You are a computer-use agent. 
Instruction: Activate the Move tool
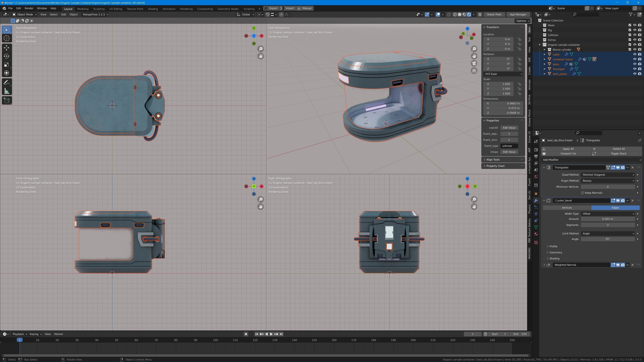point(7,47)
